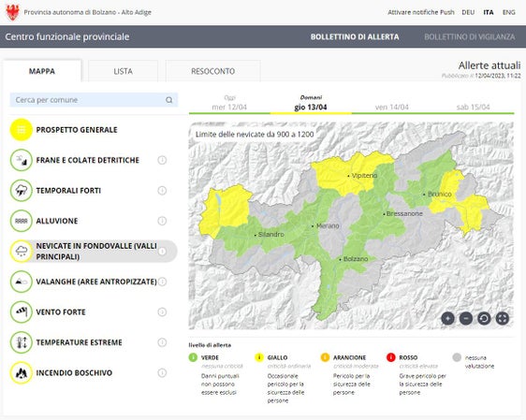The image size is (526, 420).
Task: Zoom out on the map
Action: tap(466, 318)
